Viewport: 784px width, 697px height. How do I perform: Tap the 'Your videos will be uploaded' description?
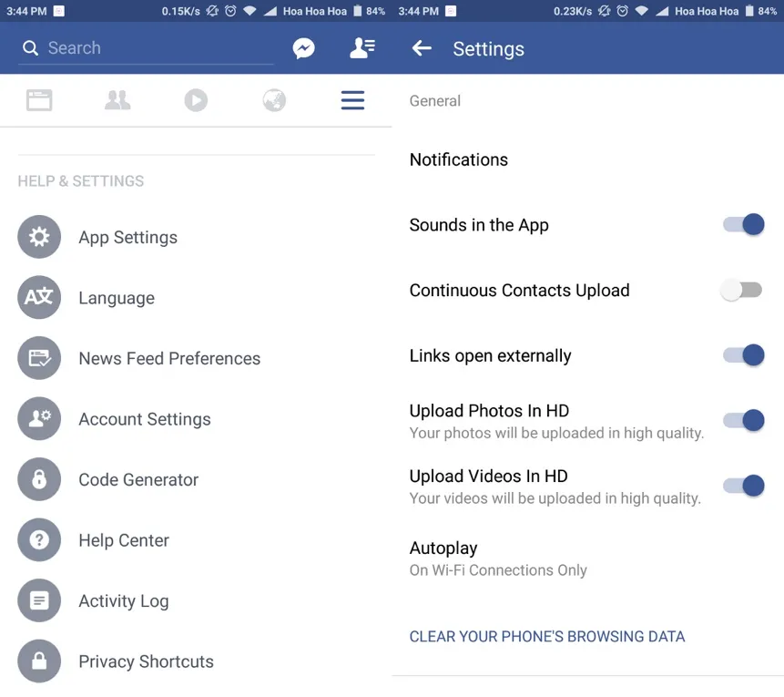click(x=555, y=498)
